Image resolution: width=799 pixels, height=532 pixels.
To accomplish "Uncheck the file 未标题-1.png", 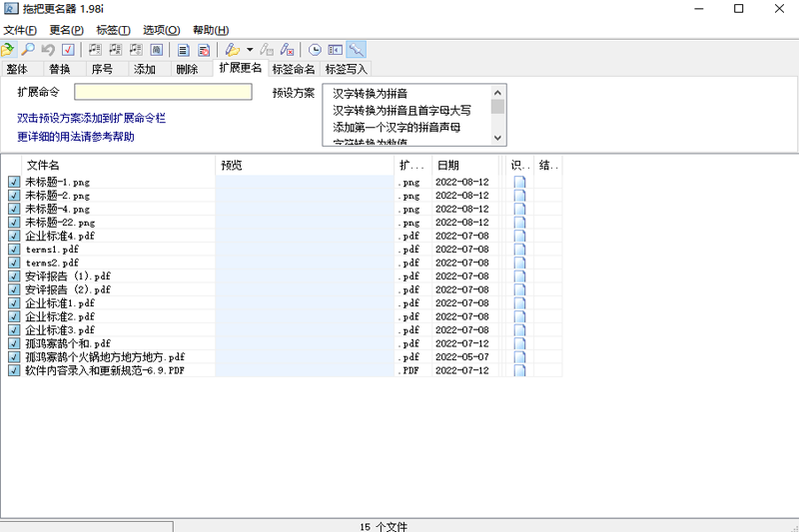I will pos(14,182).
